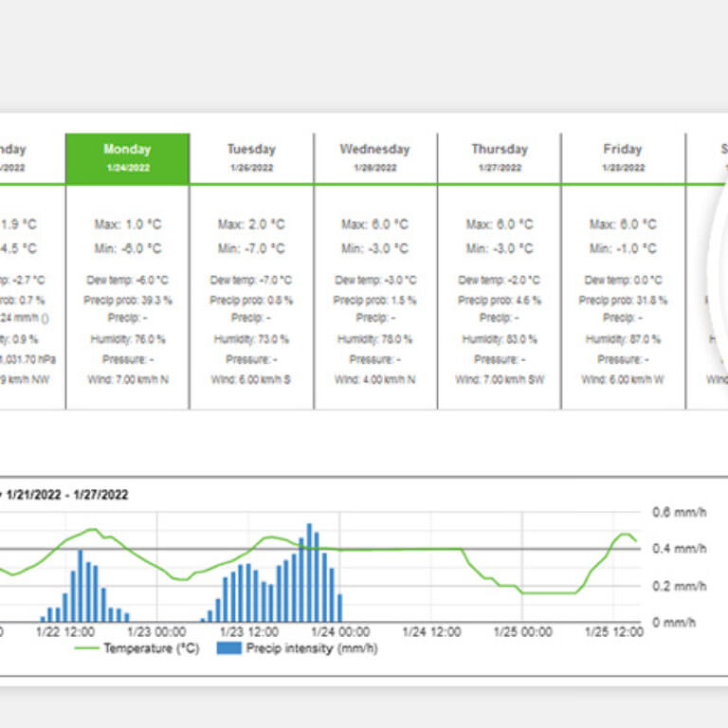Select Friday's Precip prob 31.8 % value
Image resolution: width=728 pixels, height=728 pixels.
tap(623, 300)
